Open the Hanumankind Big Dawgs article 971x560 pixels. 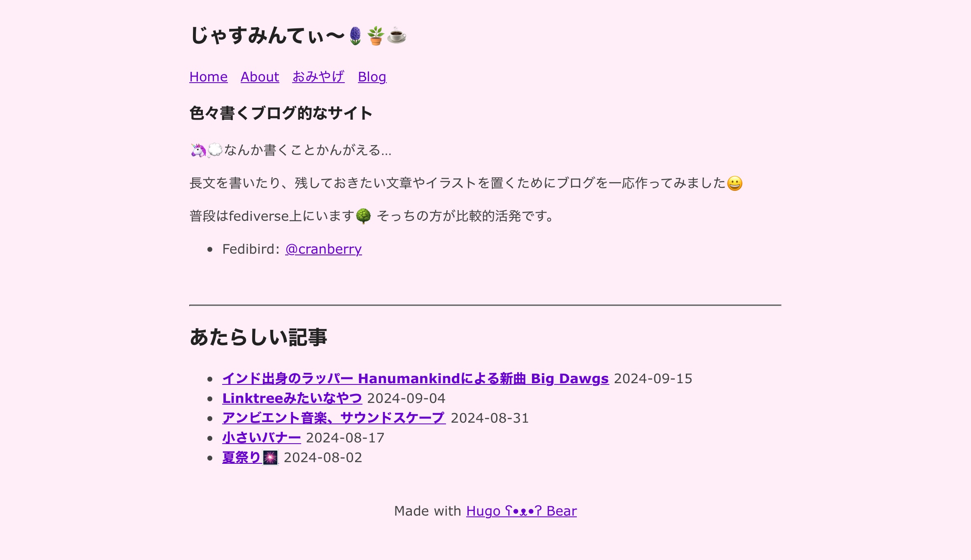[415, 379]
